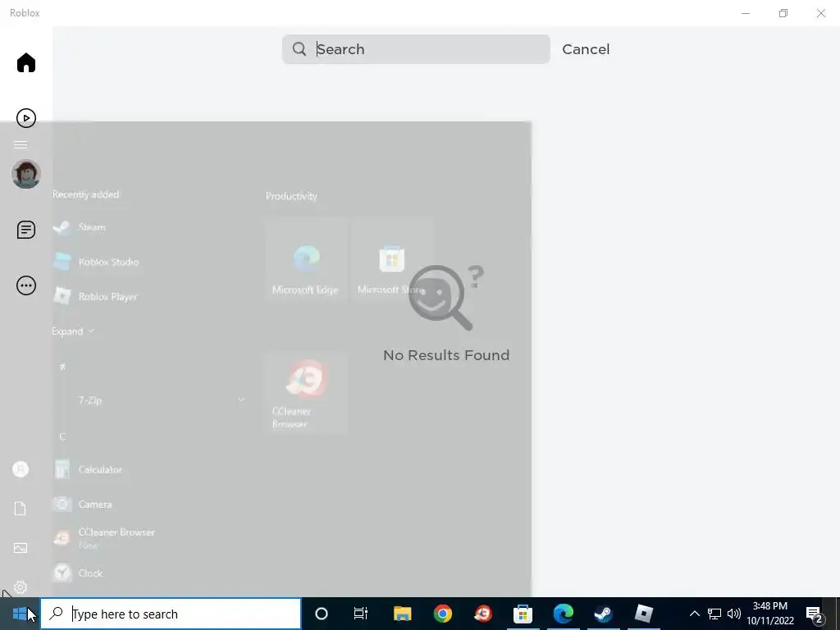This screenshot has height=630, width=840.
Task: Open volume speaker tray icon
Action: pyautogui.click(x=734, y=614)
